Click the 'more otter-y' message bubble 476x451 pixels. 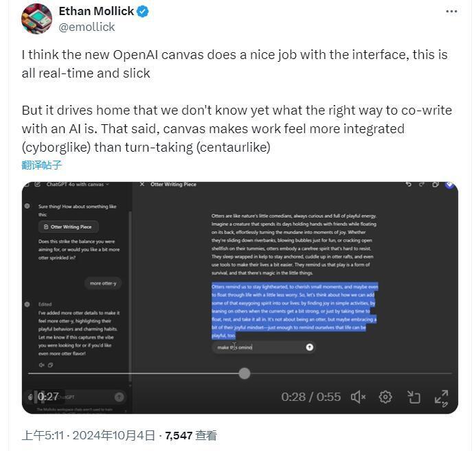click(104, 283)
